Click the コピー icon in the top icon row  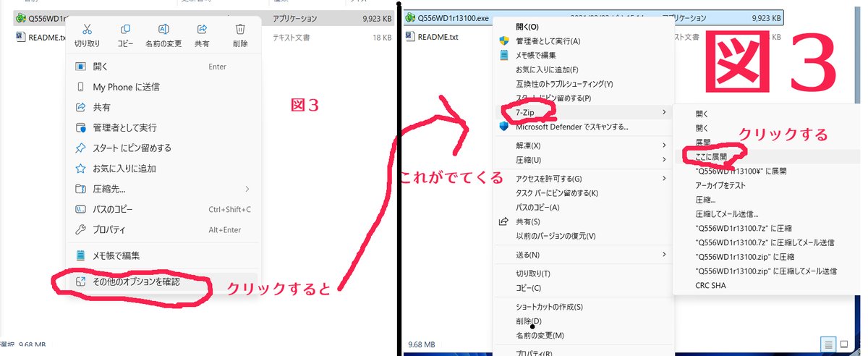[125, 29]
